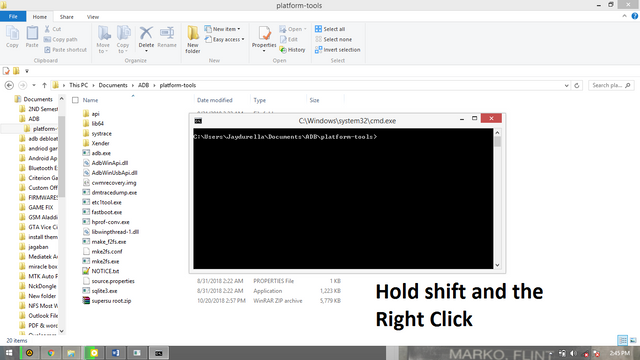Image resolution: width=640 pixels, height=360 pixels.
Task: Open the Move to ribbon button
Action: [x=103, y=39]
